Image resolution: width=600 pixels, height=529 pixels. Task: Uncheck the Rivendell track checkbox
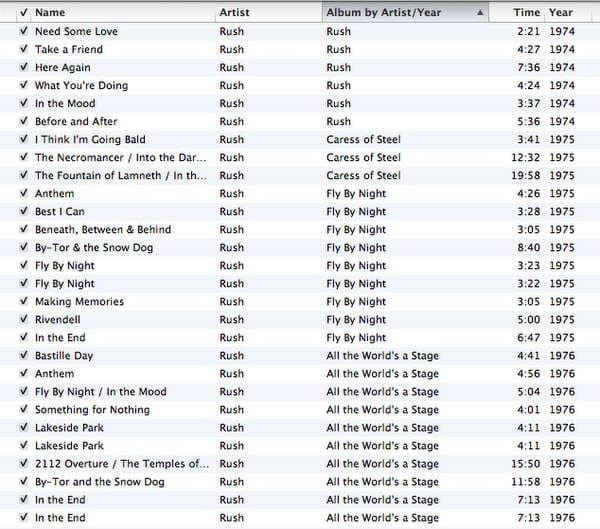point(24,319)
